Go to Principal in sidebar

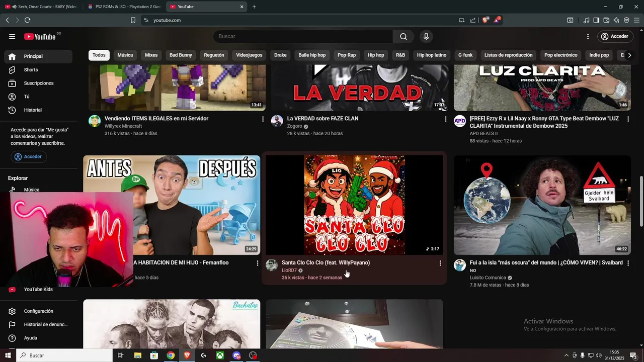coord(38,56)
